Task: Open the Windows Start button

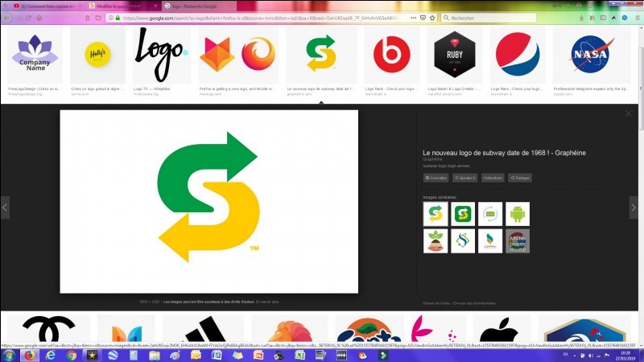Action: [x=9, y=356]
